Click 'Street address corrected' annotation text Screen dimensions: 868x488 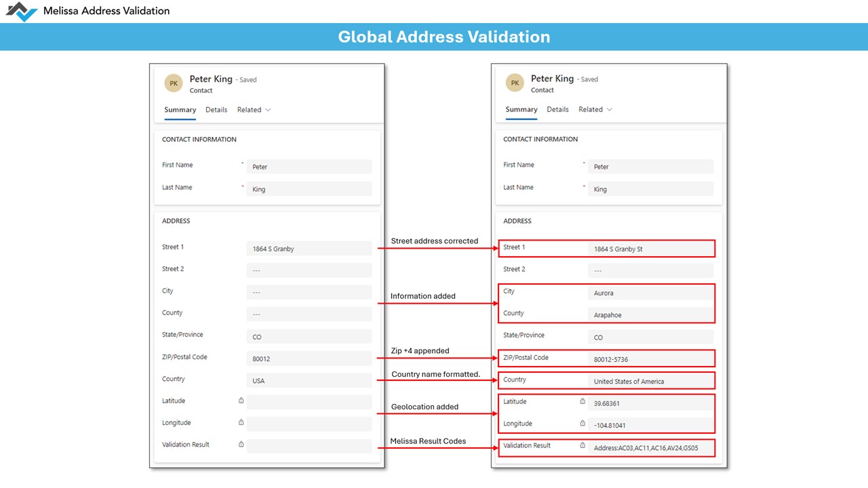(x=435, y=241)
